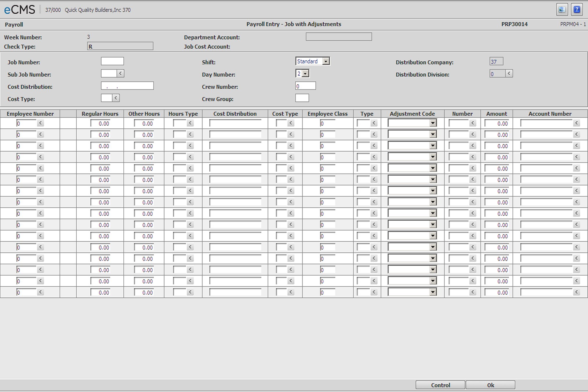The image size is (588, 392).
Task: Open Type lookup in first grid row
Action: 374,123
